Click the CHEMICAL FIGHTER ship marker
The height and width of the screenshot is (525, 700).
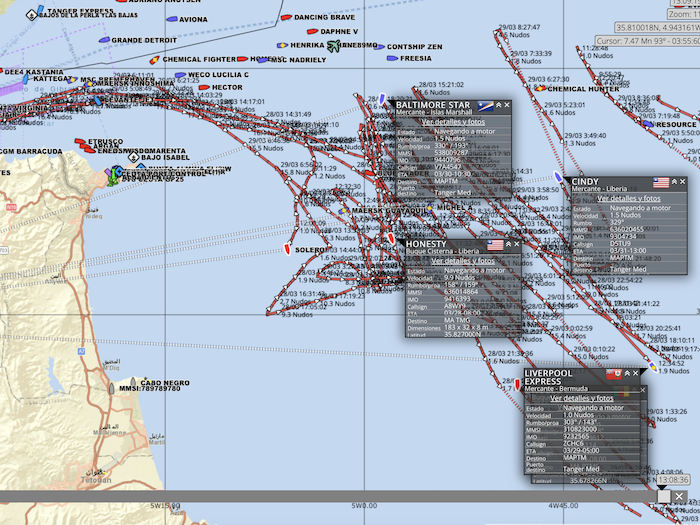pyautogui.click(x=154, y=60)
